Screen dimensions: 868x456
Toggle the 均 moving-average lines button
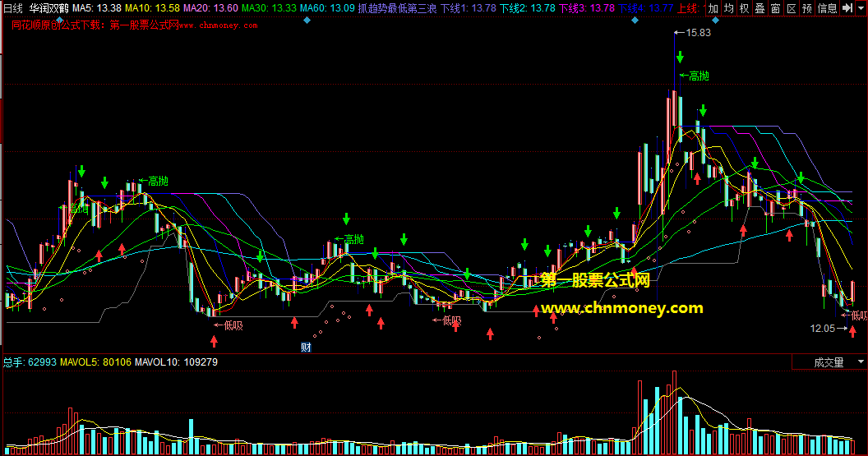[x=729, y=7]
